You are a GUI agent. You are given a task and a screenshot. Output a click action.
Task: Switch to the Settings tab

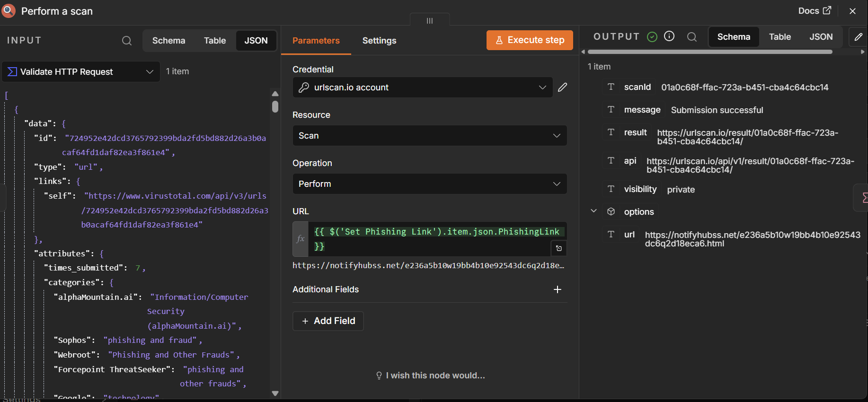pyautogui.click(x=379, y=41)
